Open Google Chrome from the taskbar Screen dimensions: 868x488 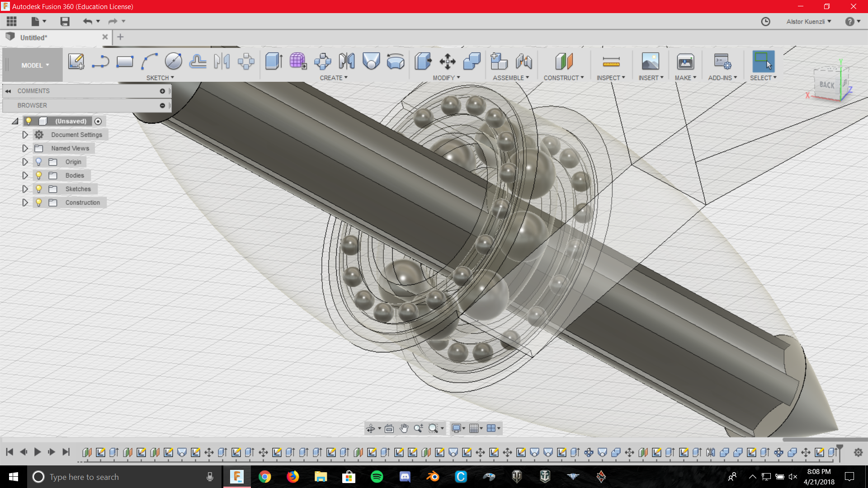[264, 477]
